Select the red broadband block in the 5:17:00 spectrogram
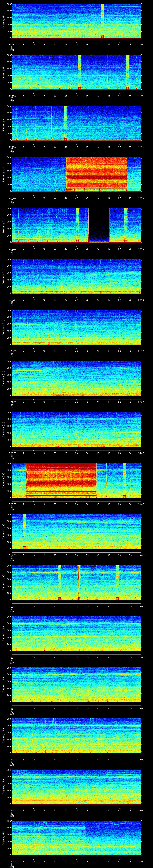 tap(97, 174)
